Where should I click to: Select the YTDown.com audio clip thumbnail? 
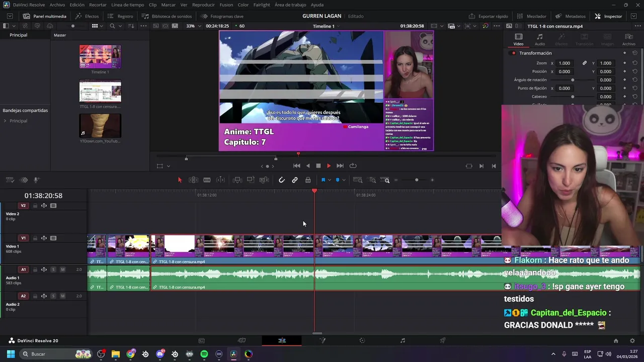(x=100, y=126)
